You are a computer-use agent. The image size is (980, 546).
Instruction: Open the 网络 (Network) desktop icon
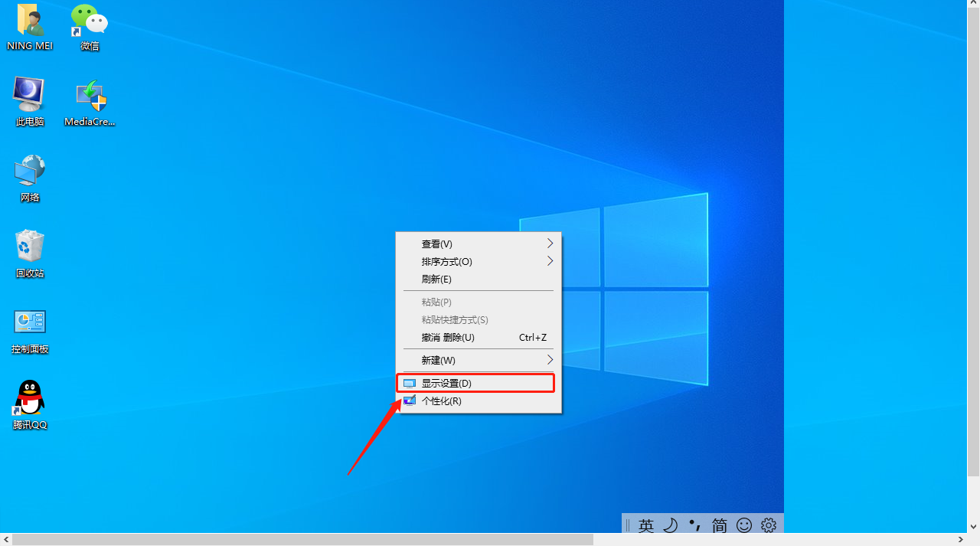29,170
